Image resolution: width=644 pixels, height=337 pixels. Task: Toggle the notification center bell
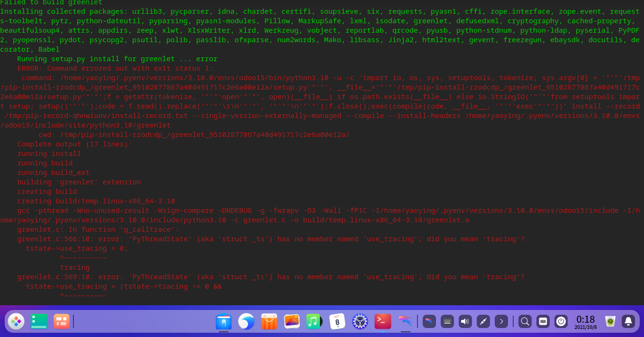pos(629,321)
